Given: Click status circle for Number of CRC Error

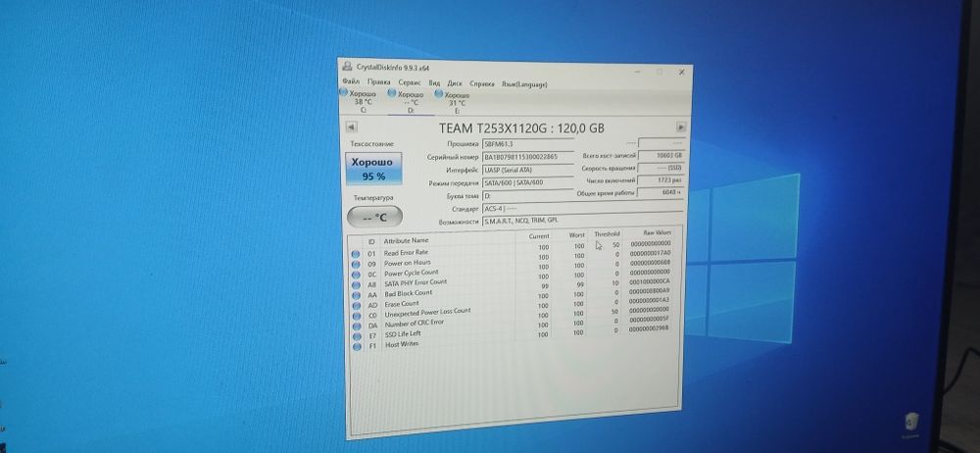Looking at the screenshot, I should click(x=357, y=326).
